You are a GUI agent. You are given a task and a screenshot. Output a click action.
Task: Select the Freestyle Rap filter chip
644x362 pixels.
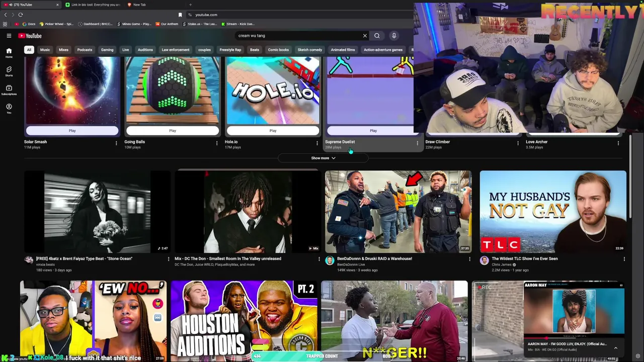230,50
